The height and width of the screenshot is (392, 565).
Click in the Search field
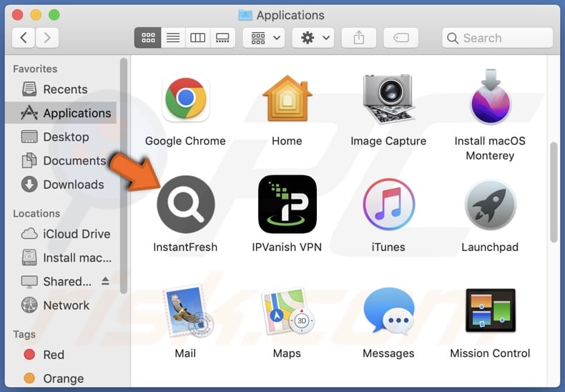(x=497, y=38)
